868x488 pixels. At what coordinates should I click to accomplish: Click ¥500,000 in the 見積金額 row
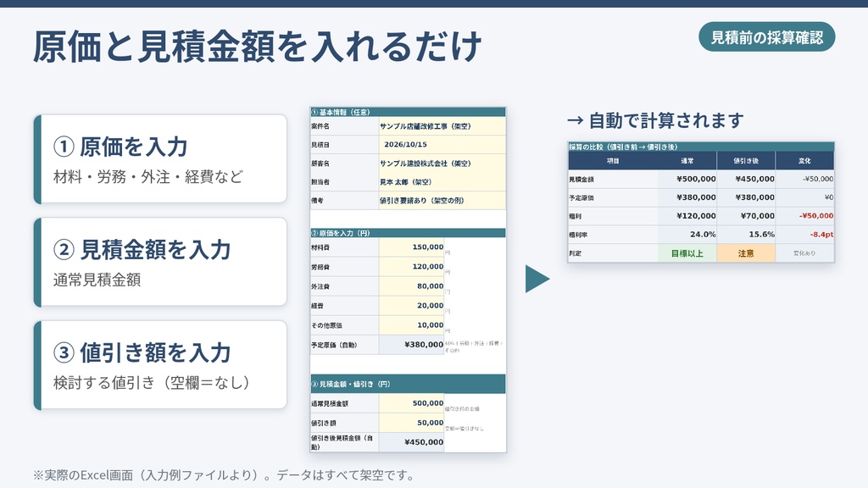687,179
